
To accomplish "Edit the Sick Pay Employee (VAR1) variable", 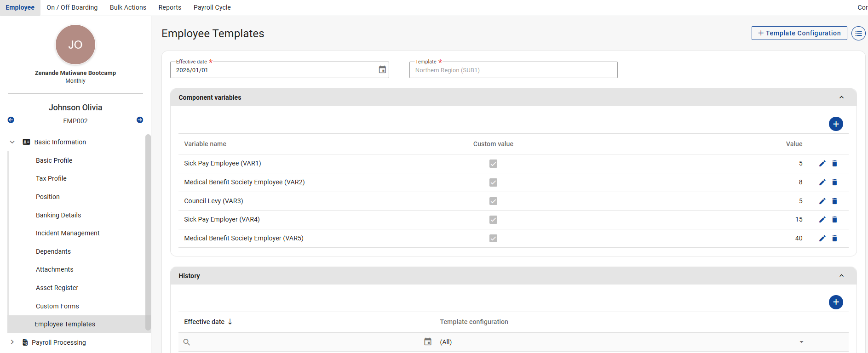I will click(822, 164).
